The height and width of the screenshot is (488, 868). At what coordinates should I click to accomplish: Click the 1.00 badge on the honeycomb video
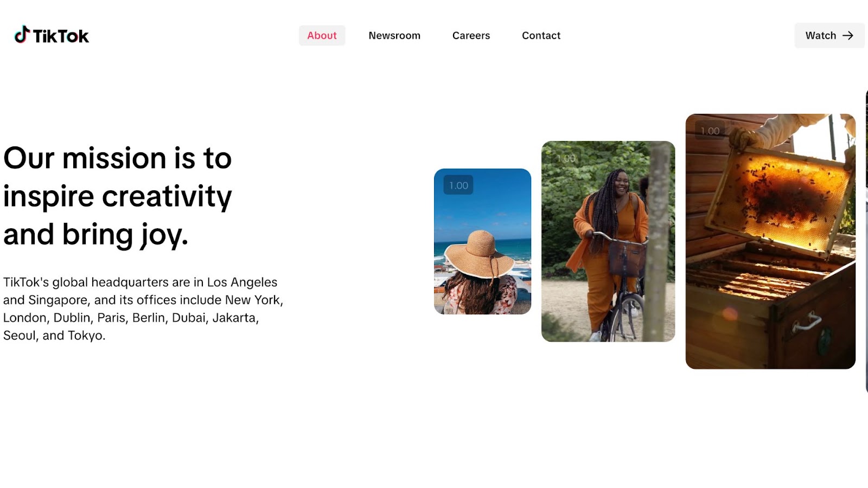pos(710,131)
